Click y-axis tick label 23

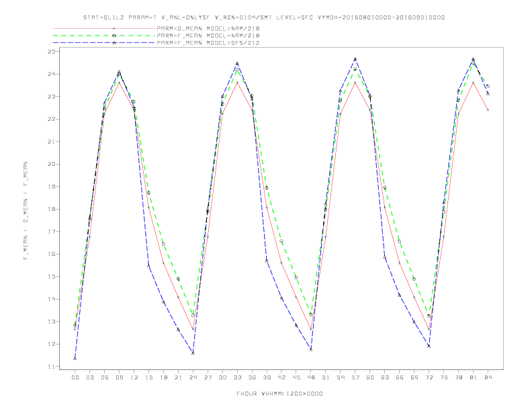[52, 97]
